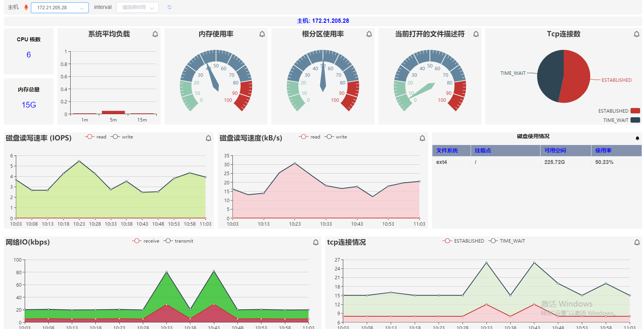This screenshot has width=644, height=329.
Task: Toggle read series in disk IOPS legend
Action: pos(96,137)
